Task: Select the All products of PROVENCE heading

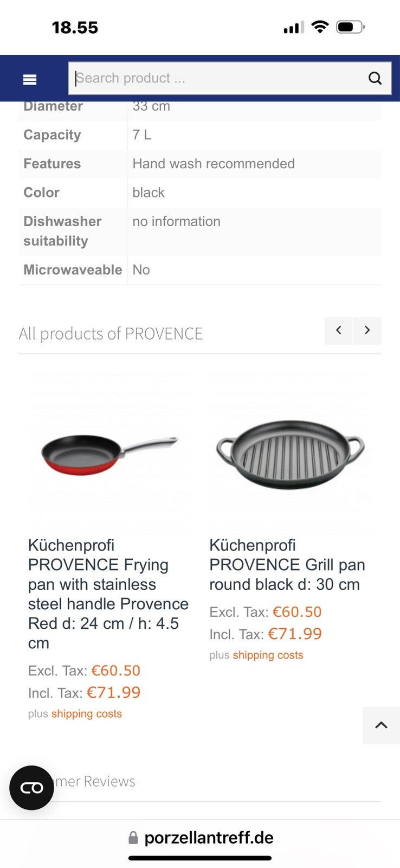Action: (111, 334)
